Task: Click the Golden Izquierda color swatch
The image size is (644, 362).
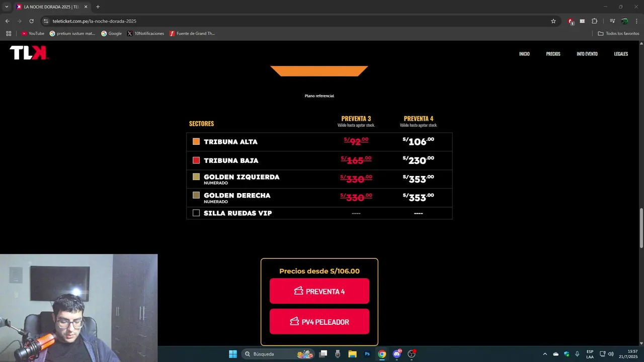Action: click(196, 177)
